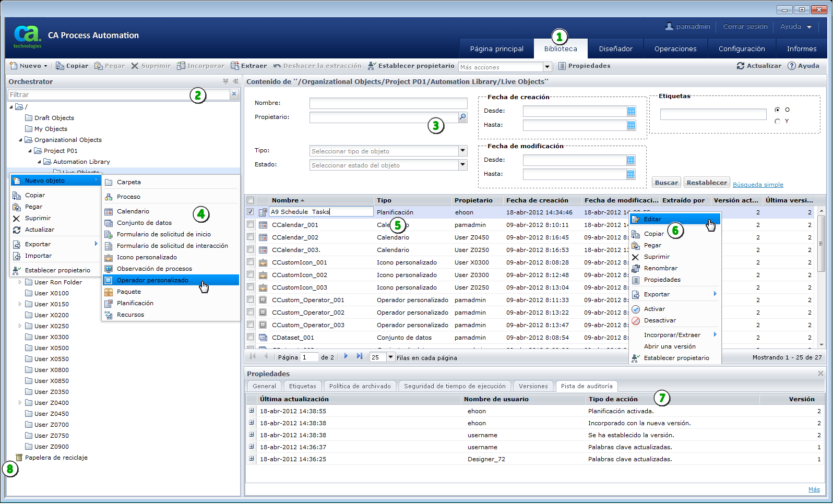The image size is (833, 504).
Task: Click the Propiedades toolbar icon
Action: click(562, 66)
